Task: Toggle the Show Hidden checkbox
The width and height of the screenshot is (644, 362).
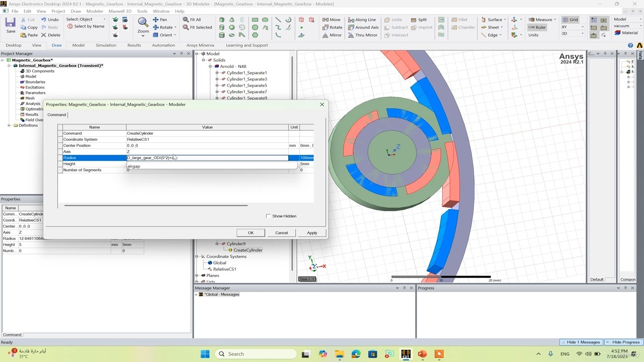Action: coord(268,216)
